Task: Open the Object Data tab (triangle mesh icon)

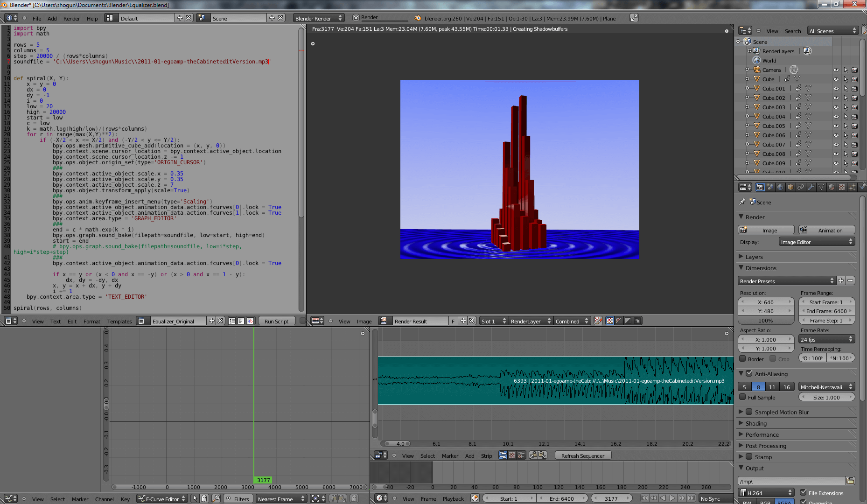Action: [x=822, y=187]
